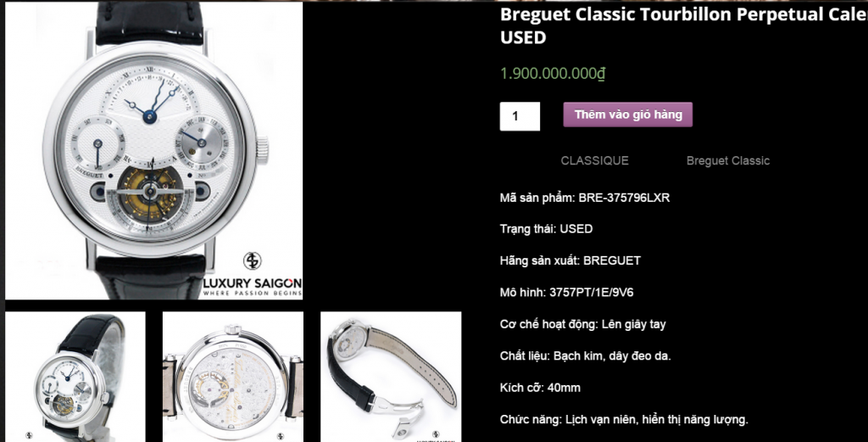Click the Luxury Saigon emblem in main photo
The height and width of the screenshot is (442, 868).
click(253, 260)
